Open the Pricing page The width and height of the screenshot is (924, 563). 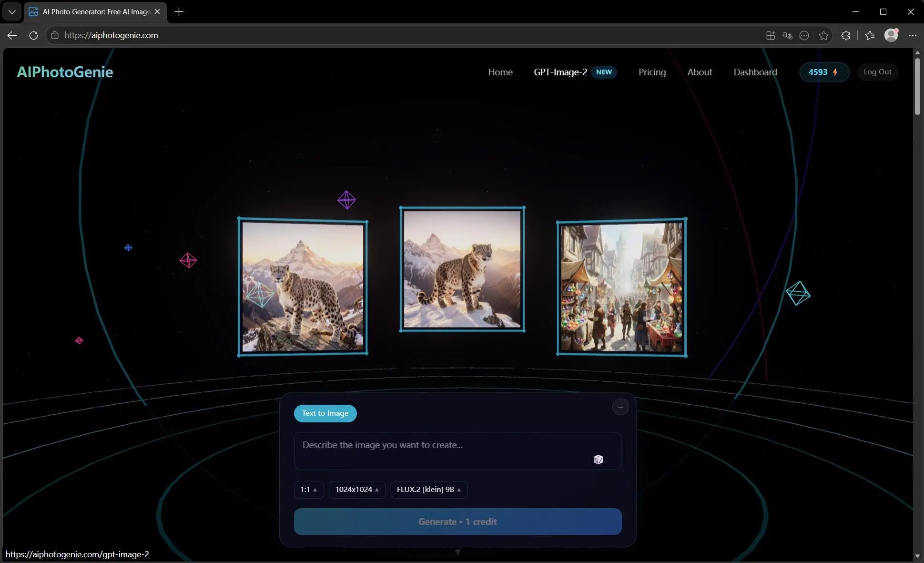[652, 72]
